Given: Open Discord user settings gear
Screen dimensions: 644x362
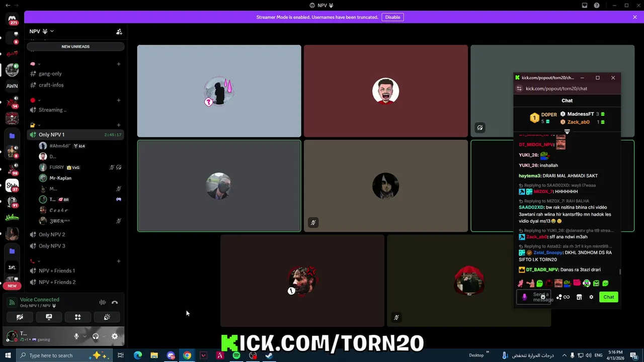Looking at the screenshot, I should [115, 336].
